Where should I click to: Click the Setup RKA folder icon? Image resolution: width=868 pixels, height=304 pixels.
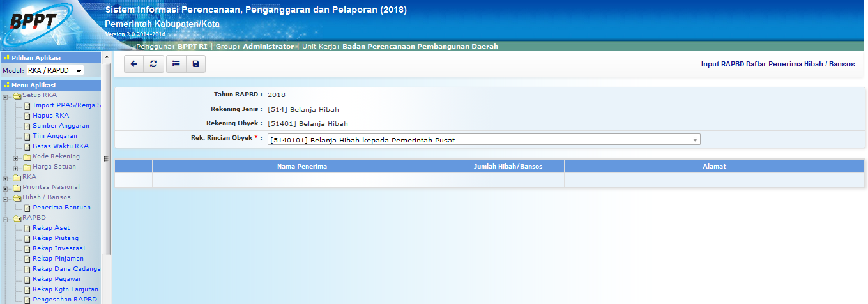click(17, 96)
